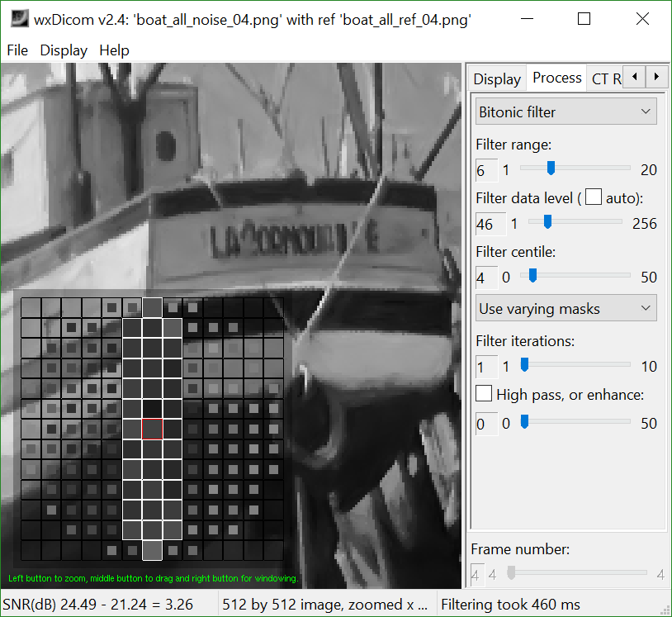Click the High pass enhance slider handle

click(524, 421)
